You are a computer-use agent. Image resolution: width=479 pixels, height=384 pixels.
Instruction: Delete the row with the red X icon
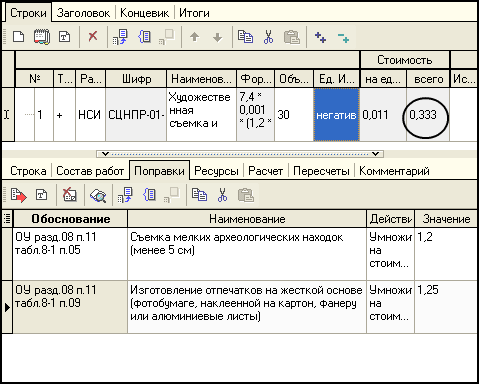pyautogui.click(x=93, y=36)
